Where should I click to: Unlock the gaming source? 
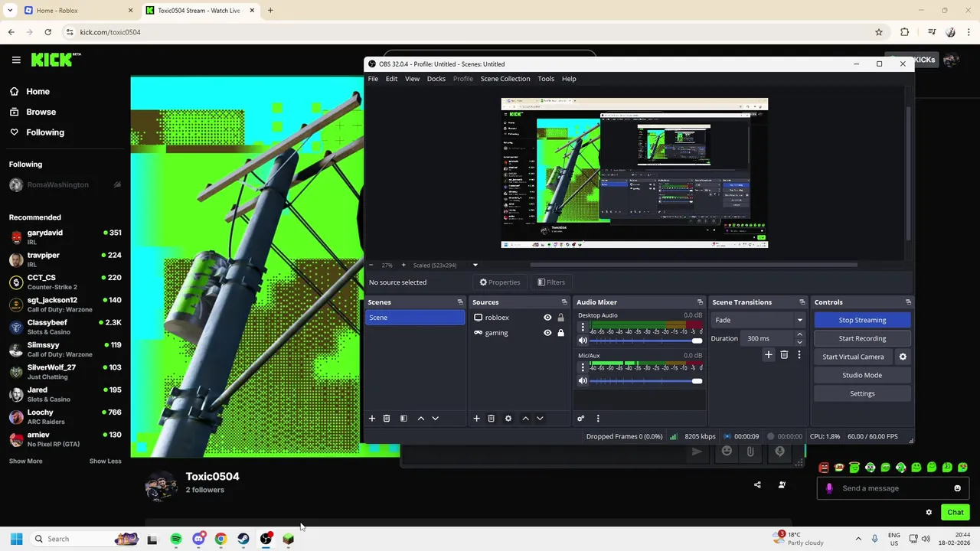pyautogui.click(x=560, y=333)
